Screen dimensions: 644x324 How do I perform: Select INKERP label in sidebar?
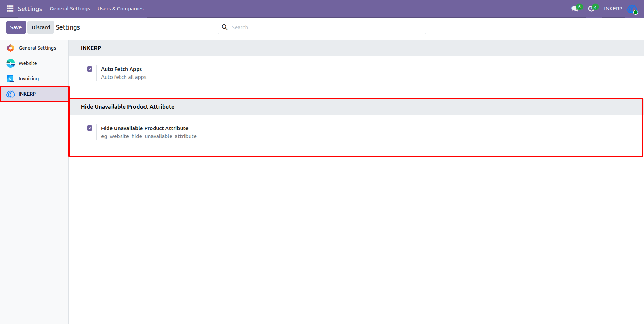(27, 94)
